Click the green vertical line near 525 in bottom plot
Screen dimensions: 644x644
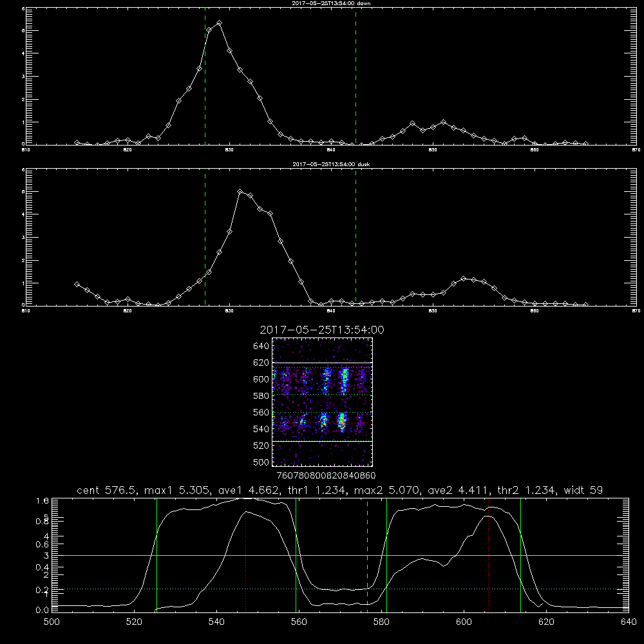point(156,555)
